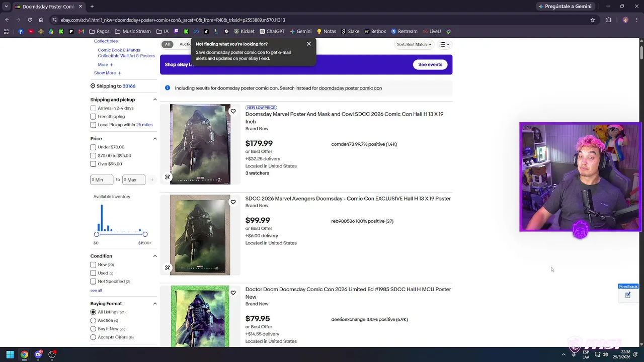Bookmark this page with the star
This screenshot has height=362, width=644.
[x=593, y=20]
